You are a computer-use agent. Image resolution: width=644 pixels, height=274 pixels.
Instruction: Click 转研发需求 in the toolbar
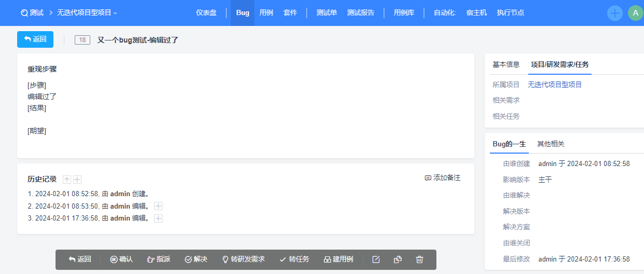243,259
